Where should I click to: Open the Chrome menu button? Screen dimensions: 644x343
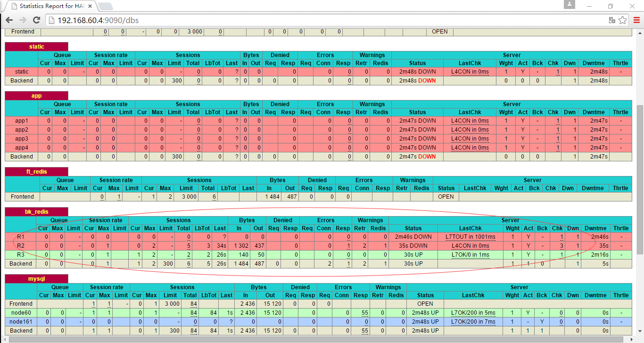click(x=636, y=20)
